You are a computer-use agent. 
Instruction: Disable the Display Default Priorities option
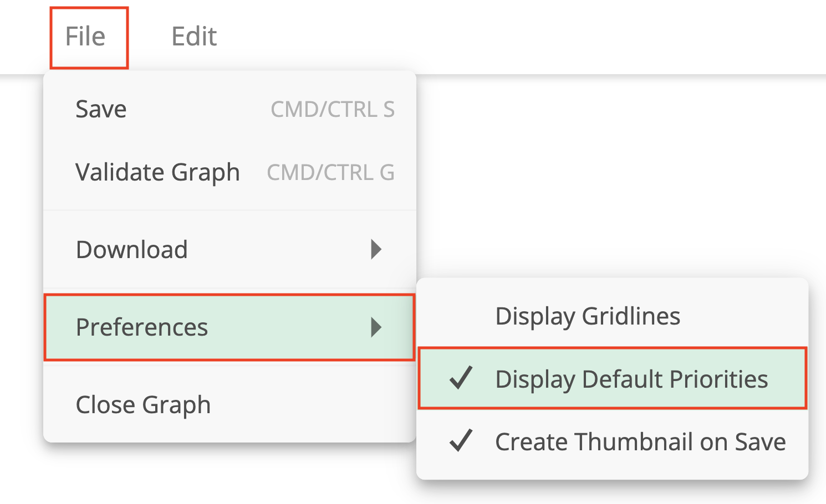click(x=631, y=379)
